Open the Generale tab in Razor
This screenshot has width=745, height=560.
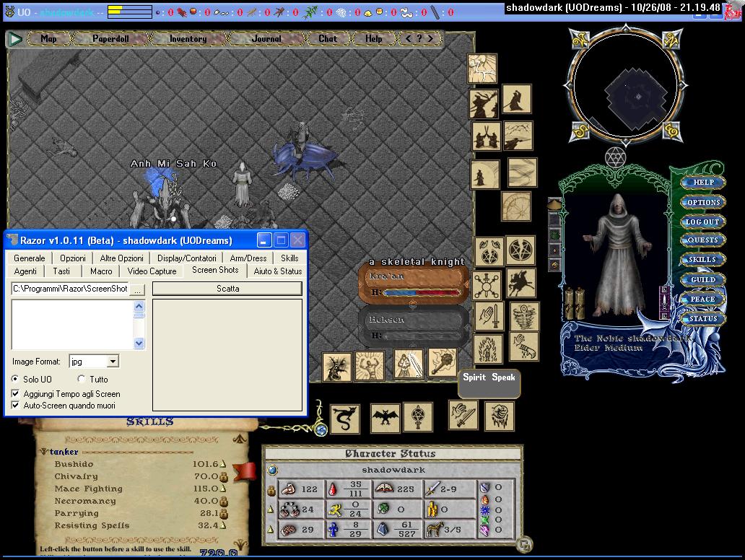click(29, 258)
